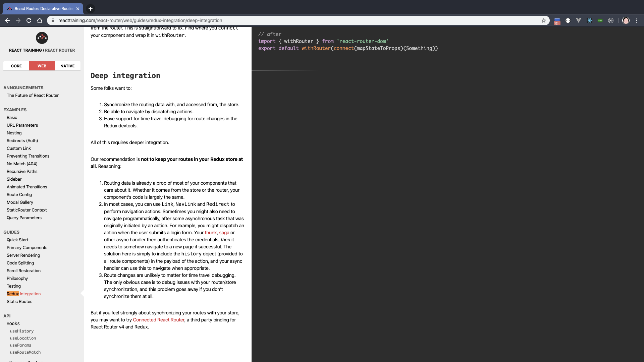Screen dimensions: 644x362
Task: Click the Vue devtools extension icon
Action: 579,20
